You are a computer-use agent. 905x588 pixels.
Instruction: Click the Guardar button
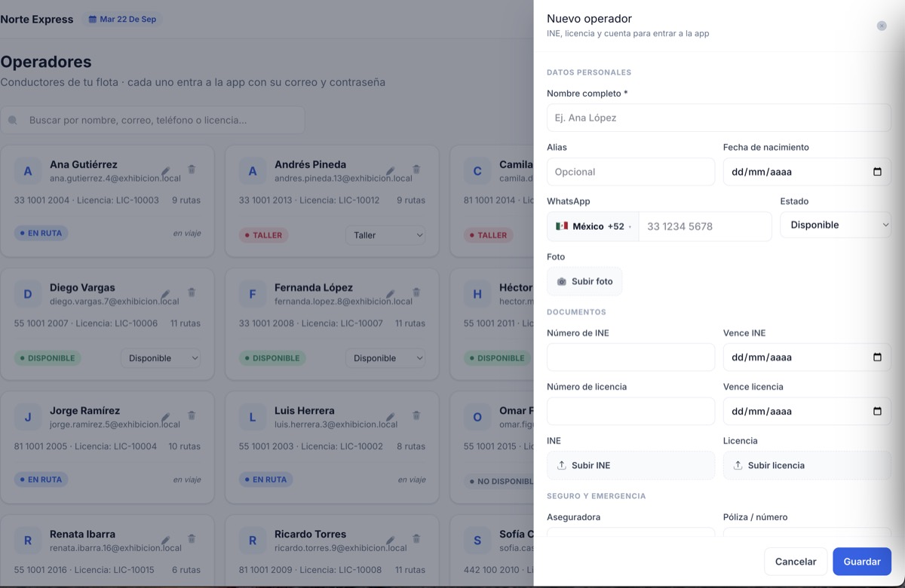[x=862, y=562]
